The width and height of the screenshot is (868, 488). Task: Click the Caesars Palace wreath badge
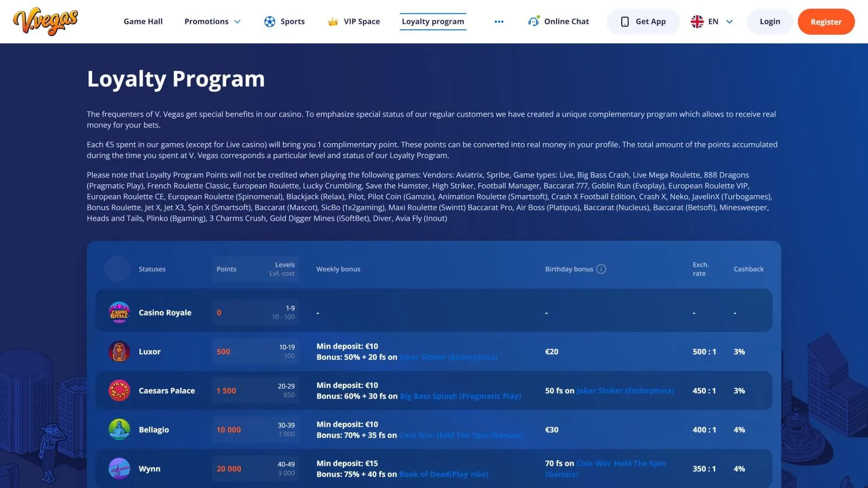119,390
